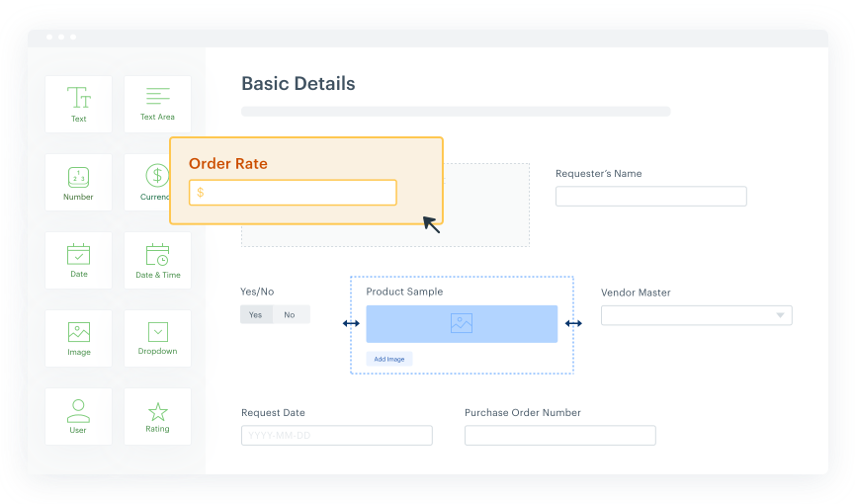
Task: Click the right resize arrow of Product Sample
Action: 573,323
